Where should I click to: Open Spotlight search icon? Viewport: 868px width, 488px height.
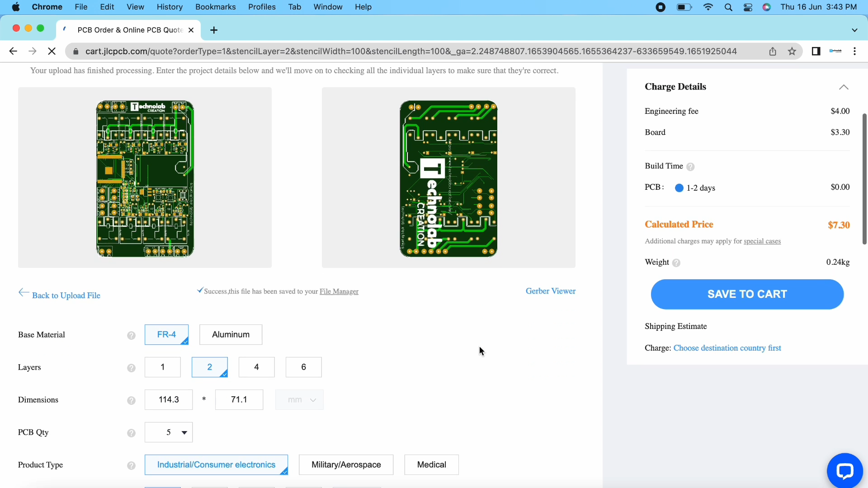(x=728, y=7)
